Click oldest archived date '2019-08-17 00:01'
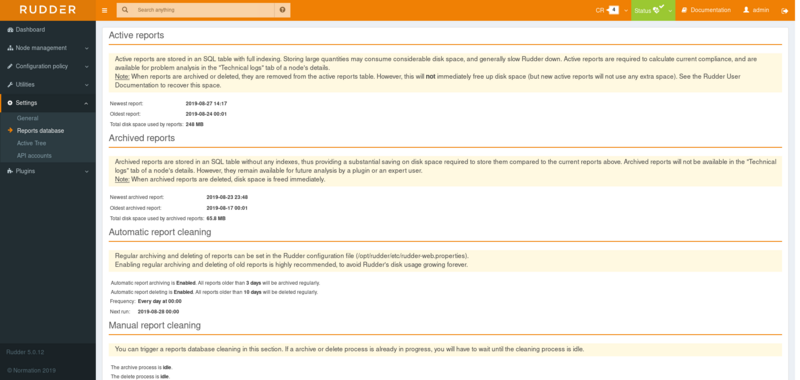 coord(227,208)
